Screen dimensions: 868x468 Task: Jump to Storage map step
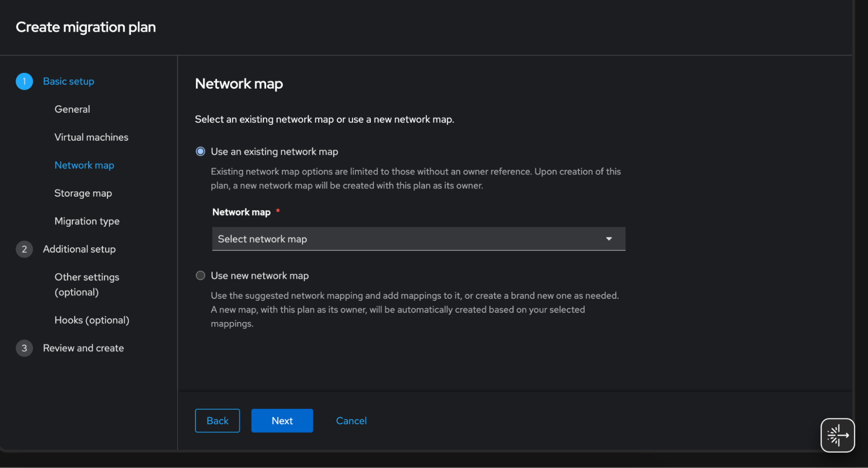click(x=83, y=193)
